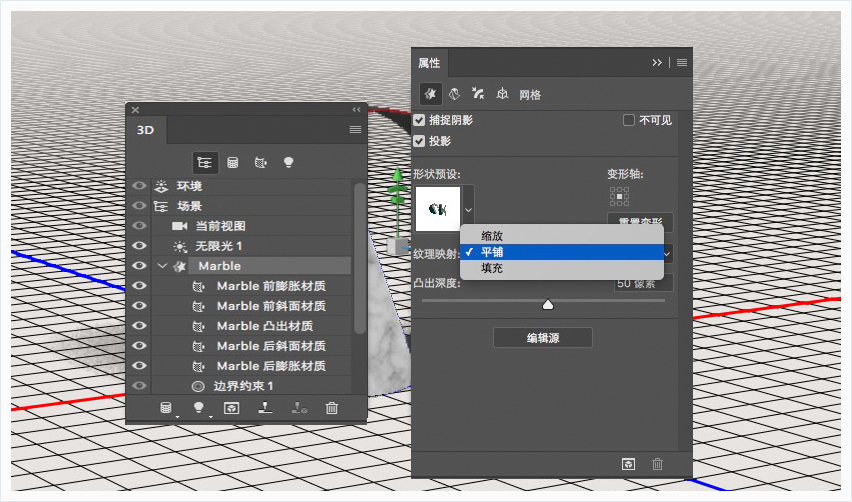Screen dimensions: 852x502
Task: Choose 缩放 texture mapping option
Action: coord(562,236)
